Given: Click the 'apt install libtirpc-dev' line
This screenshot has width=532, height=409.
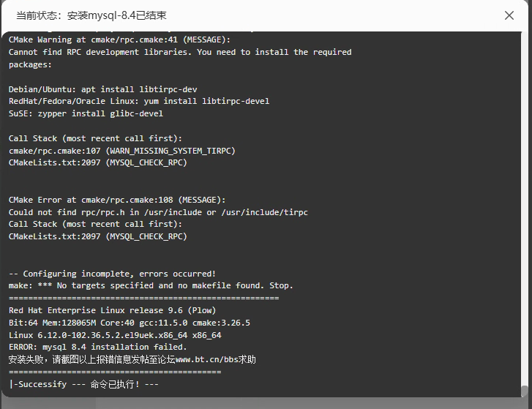Looking at the screenshot, I should tap(102, 89).
